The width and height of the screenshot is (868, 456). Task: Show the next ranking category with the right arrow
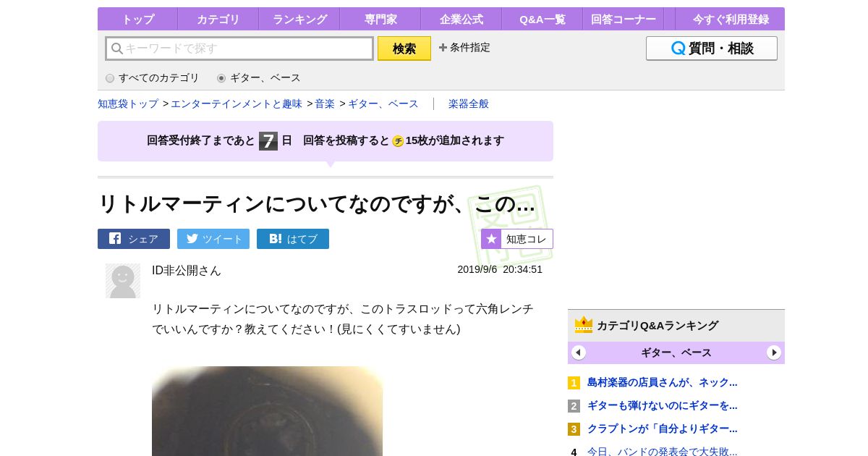pos(774,352)
